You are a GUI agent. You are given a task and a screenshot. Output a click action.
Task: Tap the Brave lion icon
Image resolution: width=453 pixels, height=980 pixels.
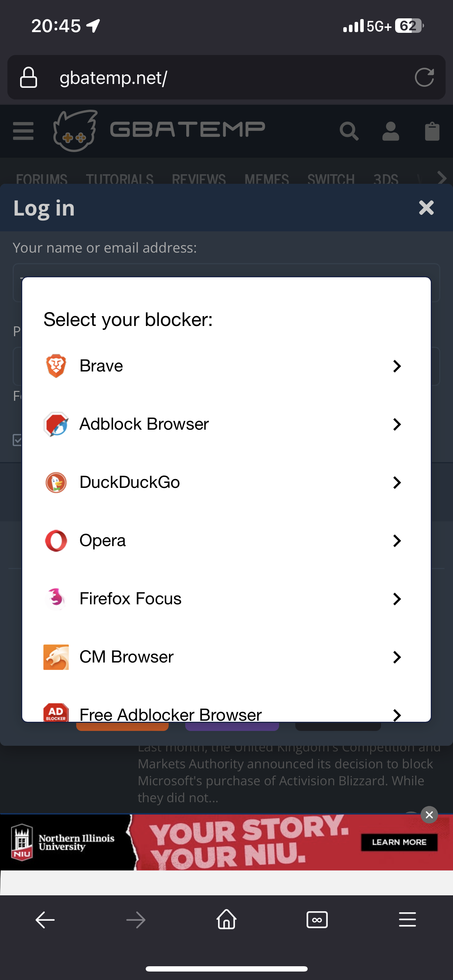click(56, 365)
